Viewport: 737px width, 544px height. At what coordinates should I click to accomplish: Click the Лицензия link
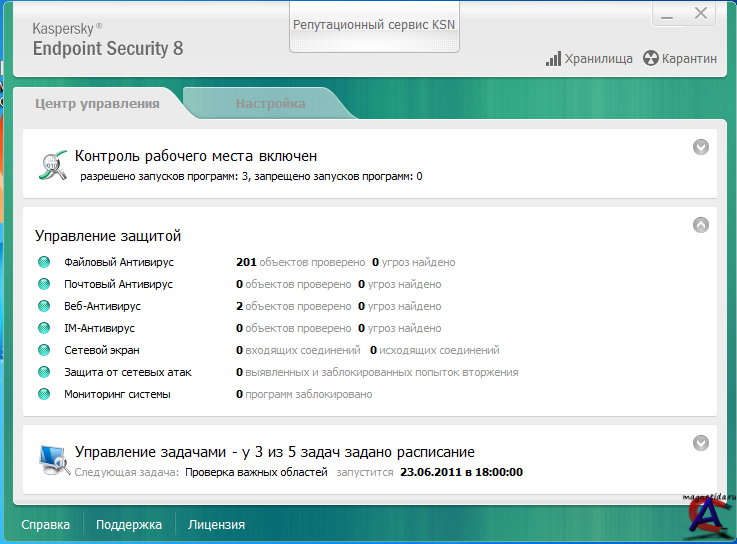(216, 524)
